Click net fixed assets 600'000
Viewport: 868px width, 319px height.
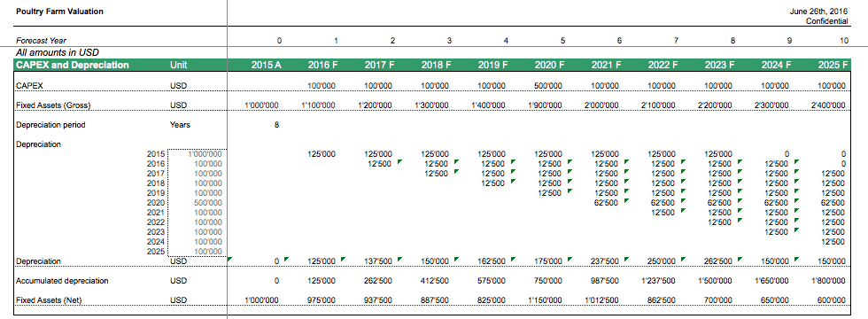click(x=832, y=300)
